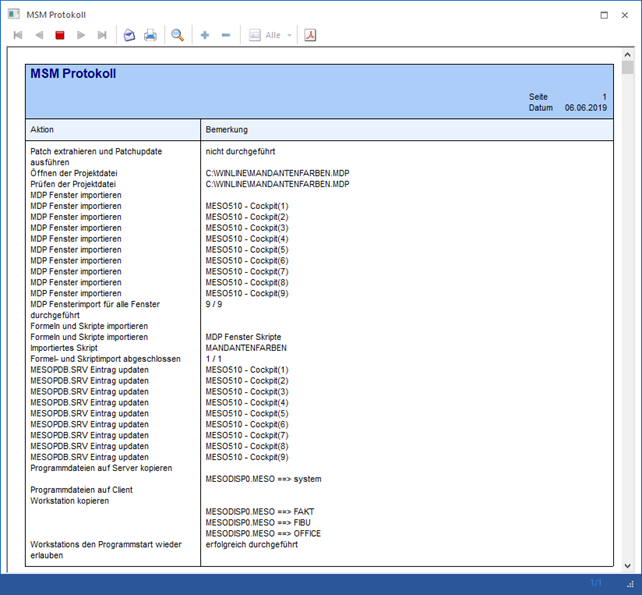This screenshot has width=642, height=595.
Task: Click the image export icon
Action: click(x=254, y=35)
